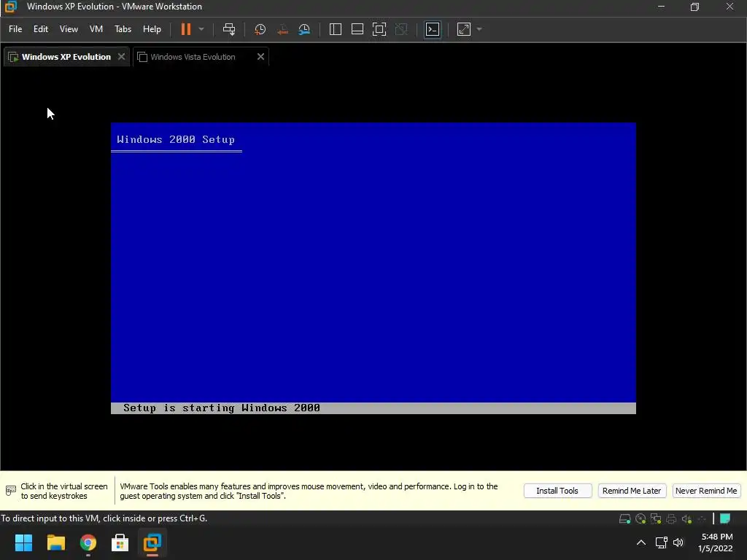This screenshot has width=747, height=560.
Task: Switch to Windows Vista Evolution tab
Action: [x=193, y=57]
